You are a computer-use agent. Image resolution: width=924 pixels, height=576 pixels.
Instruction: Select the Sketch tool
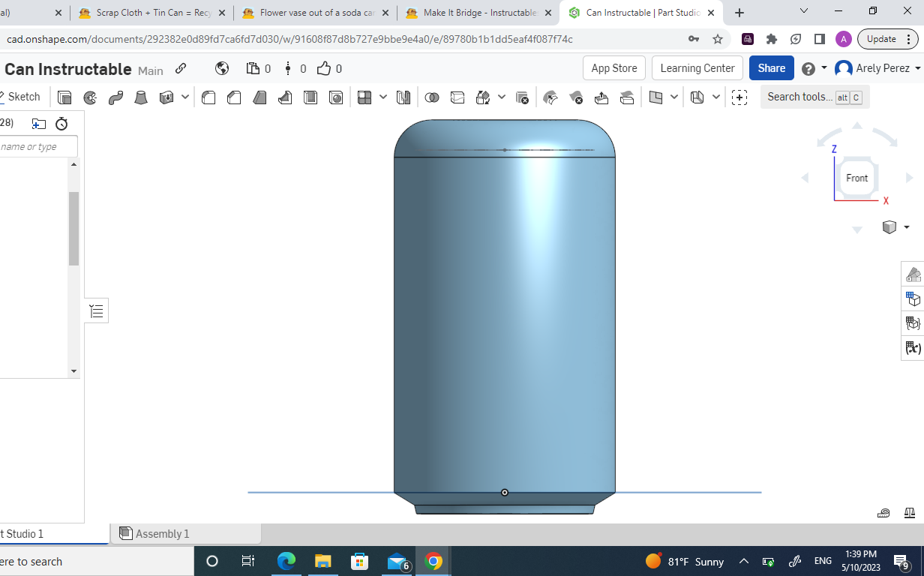pyautogui.click(x=22, y=97)
